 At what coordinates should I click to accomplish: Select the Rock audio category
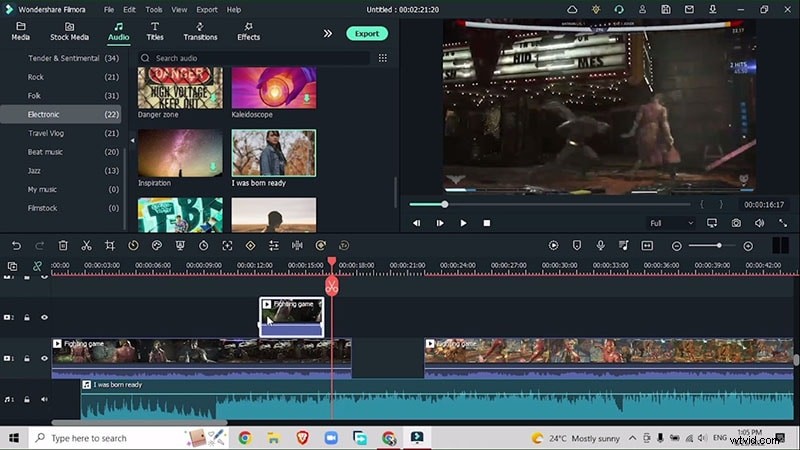click(61, 77)
